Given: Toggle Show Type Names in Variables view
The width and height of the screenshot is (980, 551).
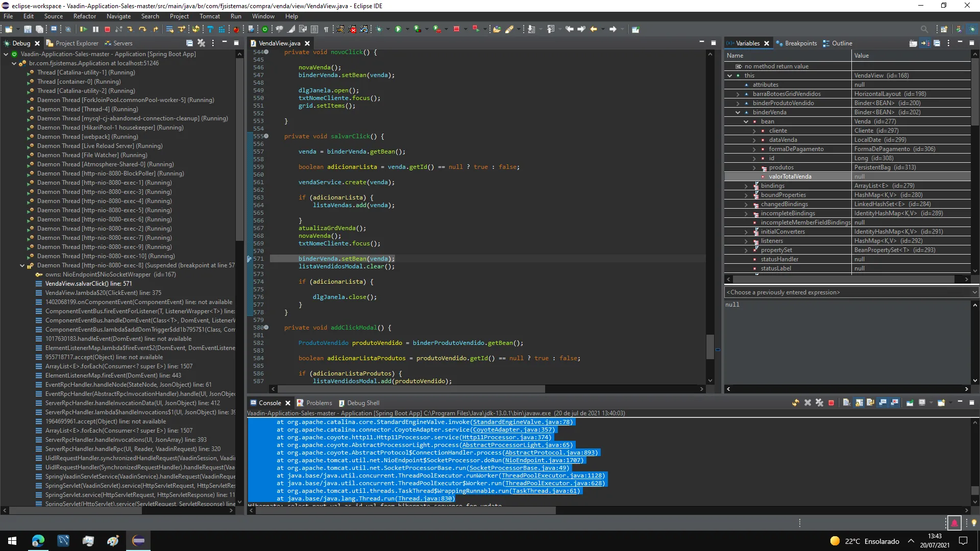Looking at the screenshot, I should click(913, 43).
